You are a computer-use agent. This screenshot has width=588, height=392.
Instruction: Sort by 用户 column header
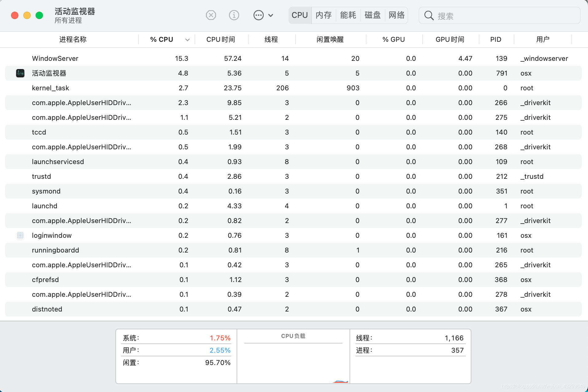543,39
